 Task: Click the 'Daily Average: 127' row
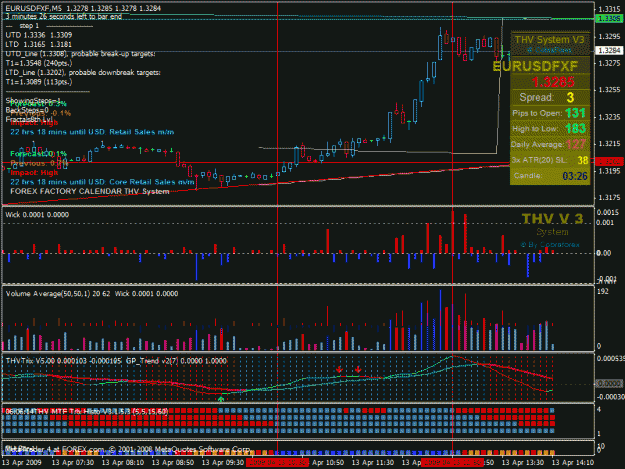point(550,144)
